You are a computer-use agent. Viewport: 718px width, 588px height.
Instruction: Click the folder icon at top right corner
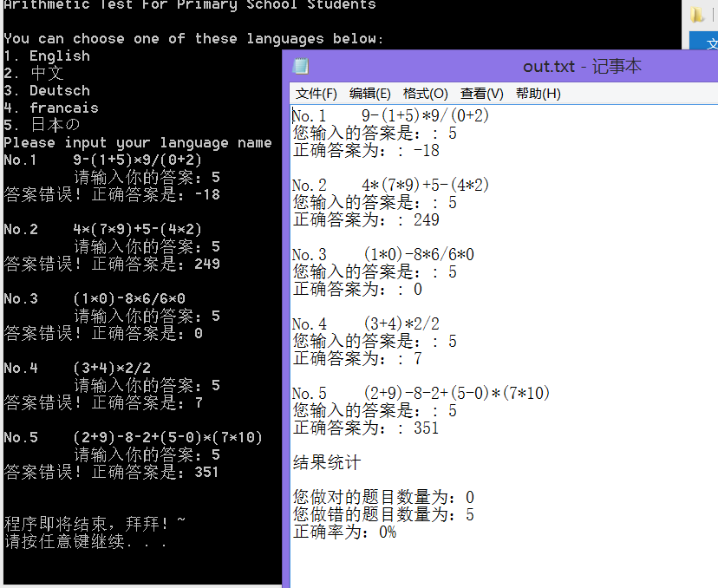(x=696, y=15)
